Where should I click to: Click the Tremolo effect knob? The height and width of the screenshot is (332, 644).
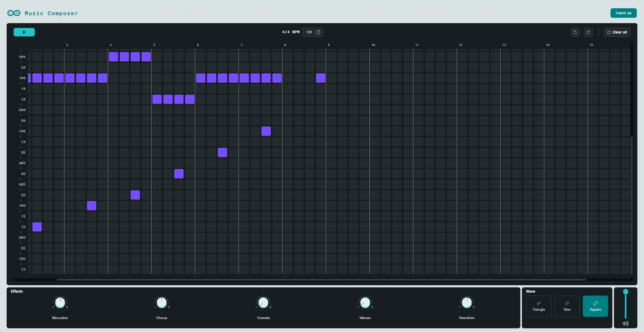coord(263,303)
